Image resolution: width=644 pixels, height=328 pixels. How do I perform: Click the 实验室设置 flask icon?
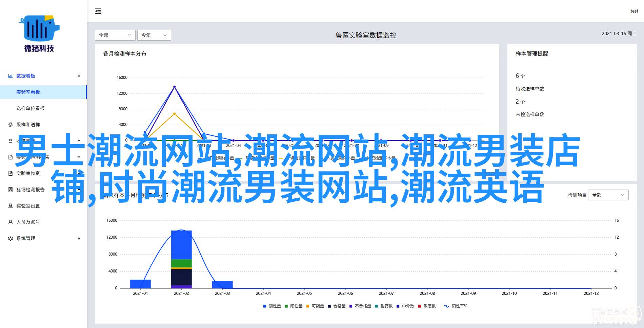pos(11,206)
